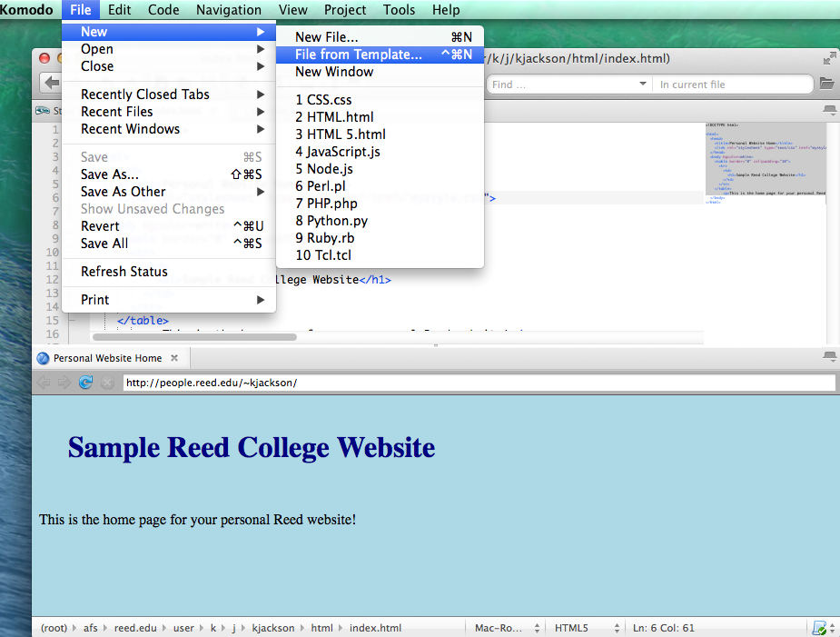Click the preview stop loading icon
Image resolution: width=840 pixels, height=637 pixels.
(107, 383)
